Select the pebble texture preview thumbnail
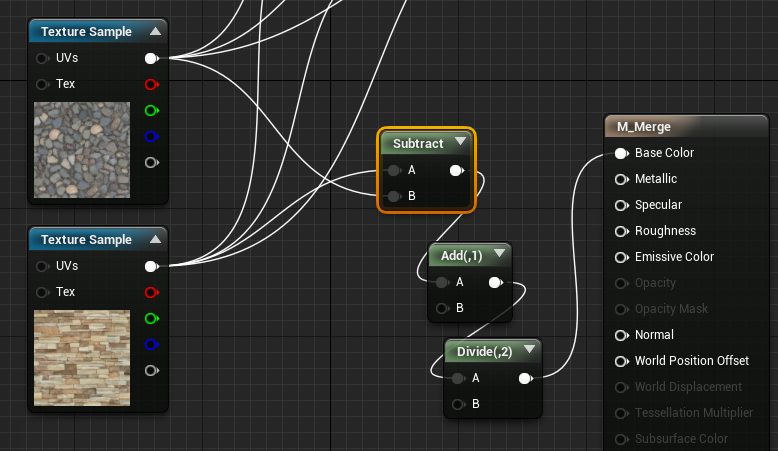The image size is (778, 451). [x=82, y=150]
